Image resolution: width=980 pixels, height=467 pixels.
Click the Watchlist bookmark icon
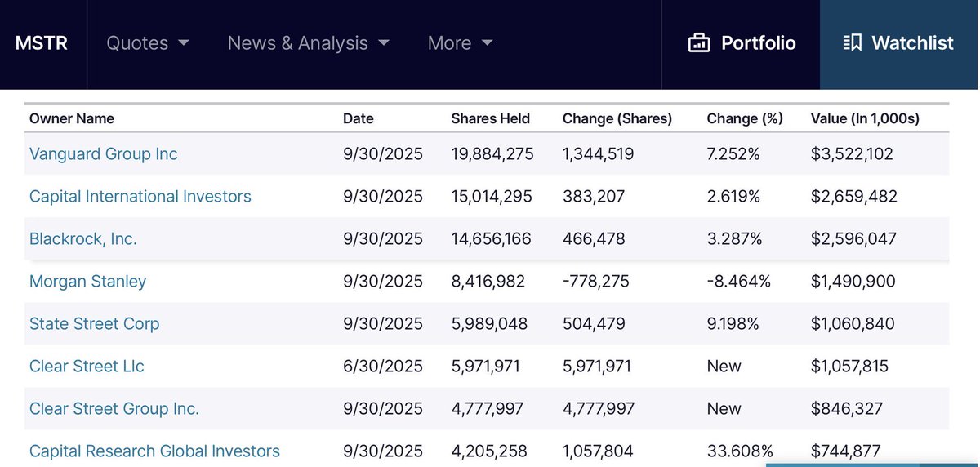point(853,43)
